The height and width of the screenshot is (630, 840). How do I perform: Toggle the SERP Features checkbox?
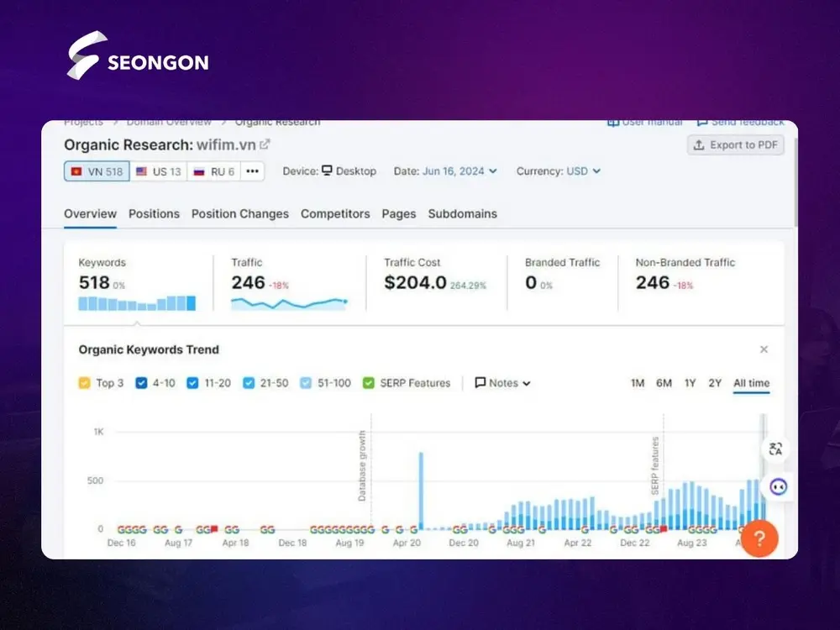(369, 383)
